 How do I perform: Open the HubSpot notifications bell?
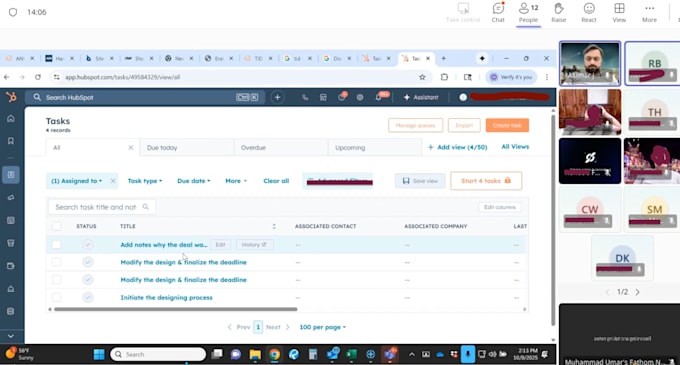pos(379,98)
